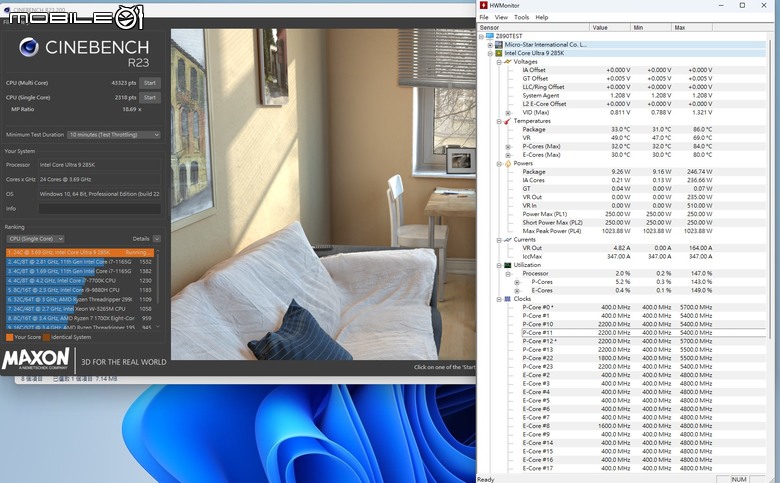
Task: Collapse the Intel Core Ultra 9 285K node
Action: (490, 53)
